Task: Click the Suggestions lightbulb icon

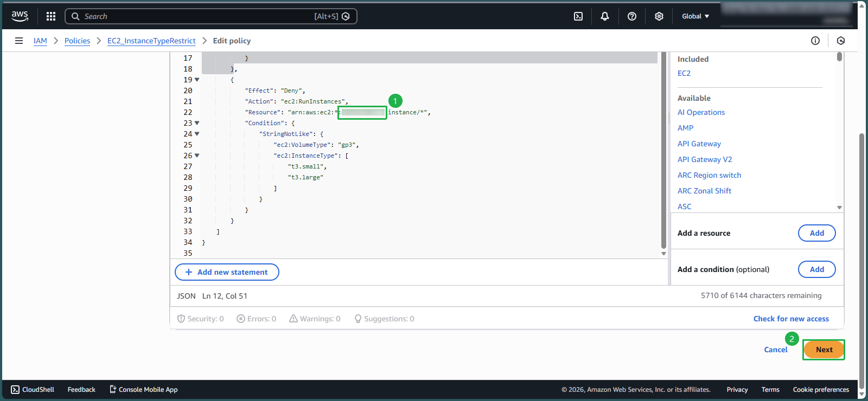Action: [358, 319]
